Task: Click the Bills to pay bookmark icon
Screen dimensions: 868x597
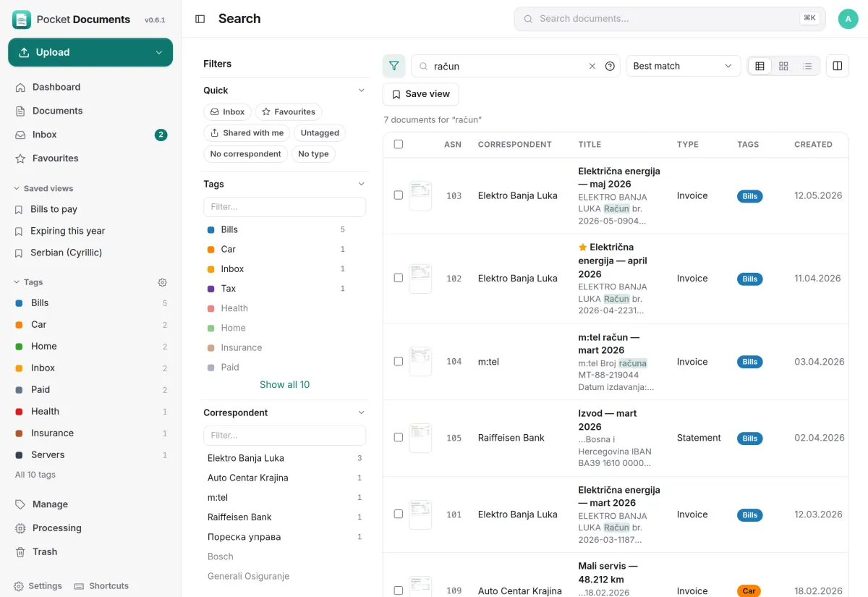Action: tap(19, 210)
